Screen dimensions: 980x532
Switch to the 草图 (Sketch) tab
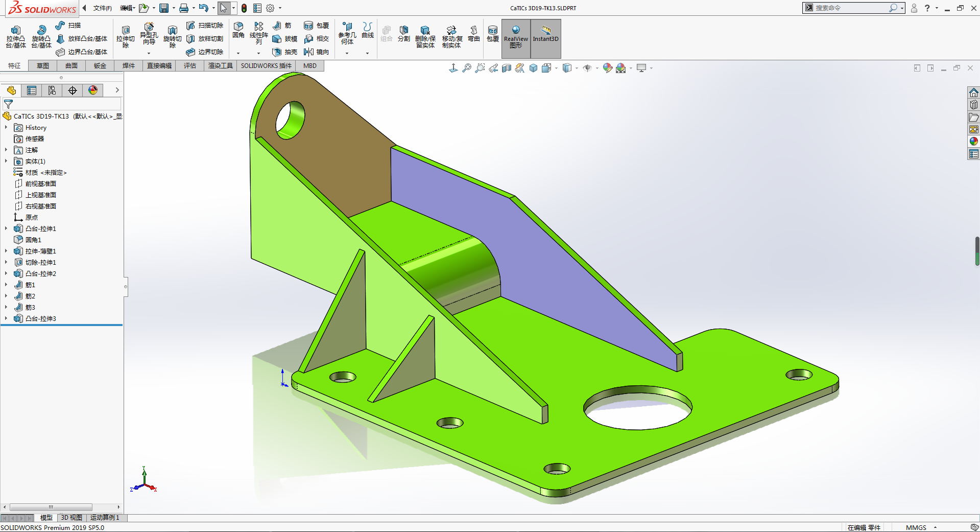[43, 65]
